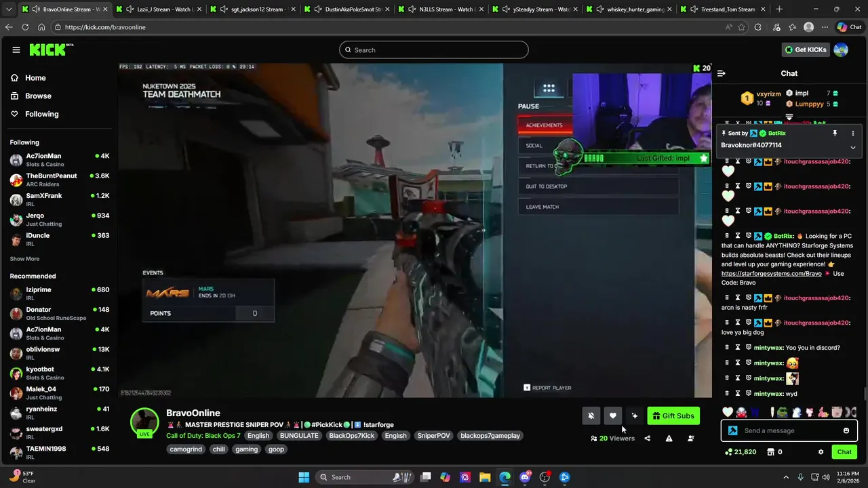Viewport: 868px width, 488px height.
Task: Unmute the N3LLS tab speaker icon
Action: (412, 9)
